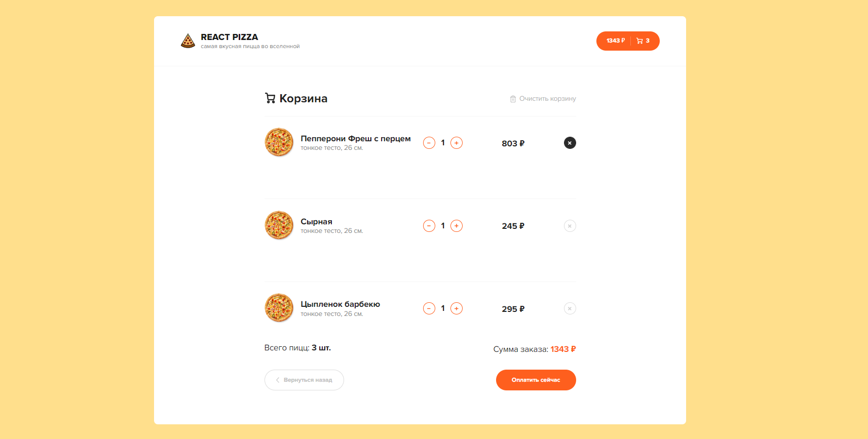
Task: Click the cart icon beside the Корзина heading
Action: click(270, 98)
